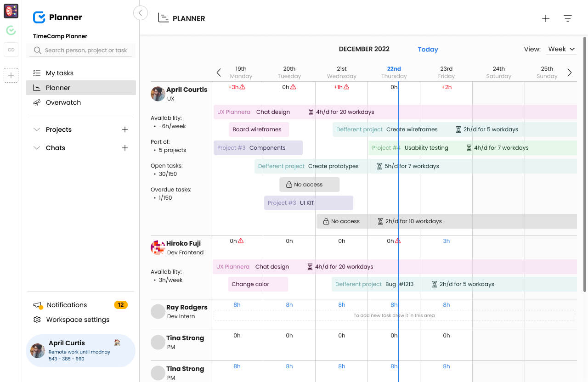Click the Today link above the calendar
Screen dimensions: 588x382
[428, 49]
